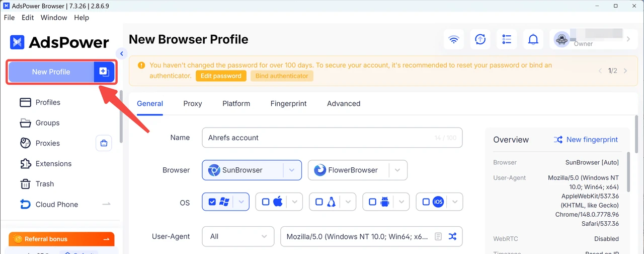Open batch create profiles icon
Image resolution: width=644 pixels, height=254 pixels.
[x=104, y=72]
